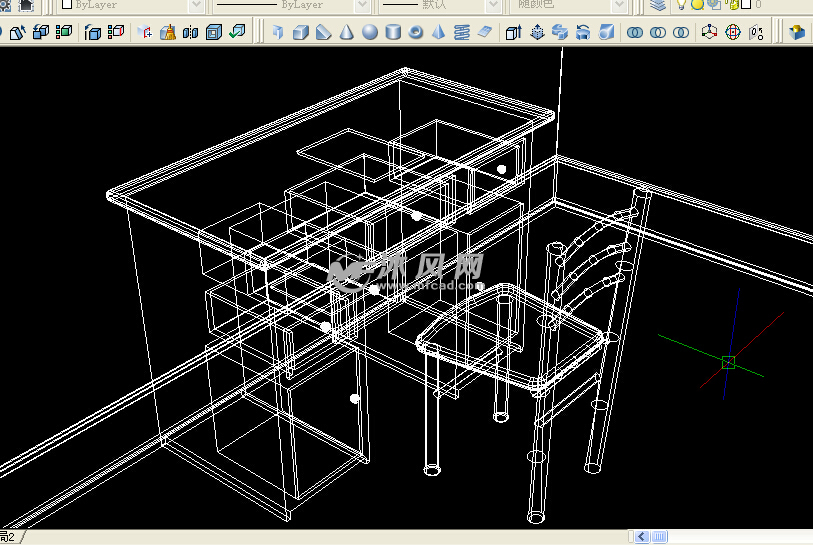Switch to the layout 2 tab
The image size is (813, 546).
tap(8, 538)
